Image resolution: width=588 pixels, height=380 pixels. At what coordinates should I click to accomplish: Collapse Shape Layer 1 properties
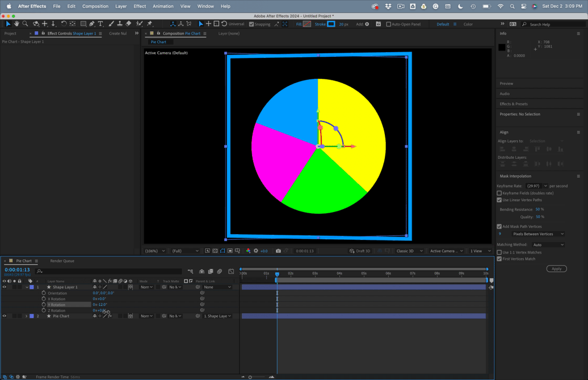[x=27, y=287]
